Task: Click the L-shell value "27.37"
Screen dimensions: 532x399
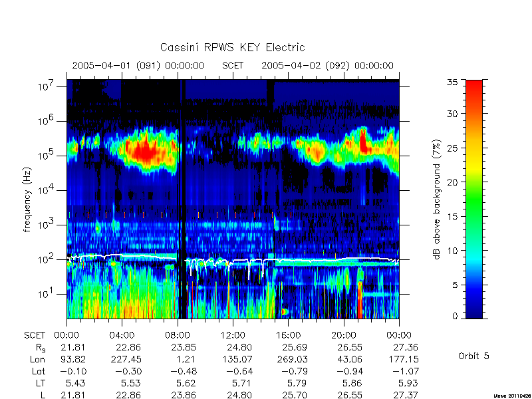Action: click(x=406, y=394)
